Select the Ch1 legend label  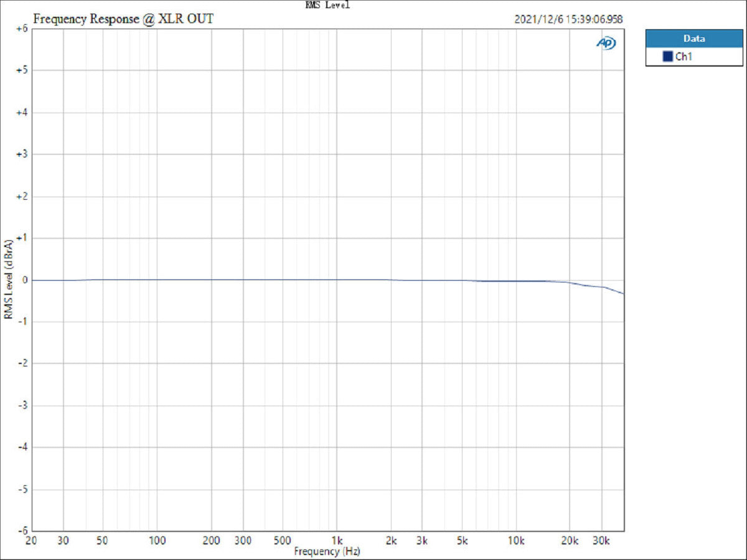click(x=684, y=57)
